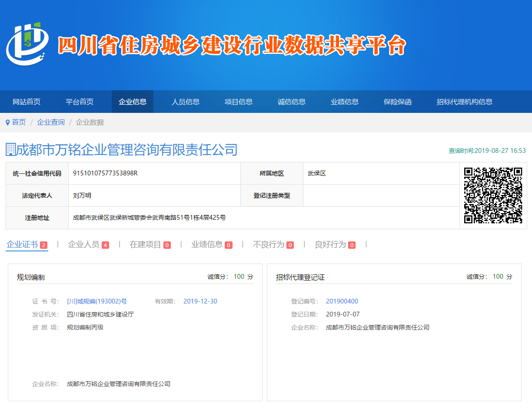Open the 招标代理机构信息 menu item

point(464,101)
